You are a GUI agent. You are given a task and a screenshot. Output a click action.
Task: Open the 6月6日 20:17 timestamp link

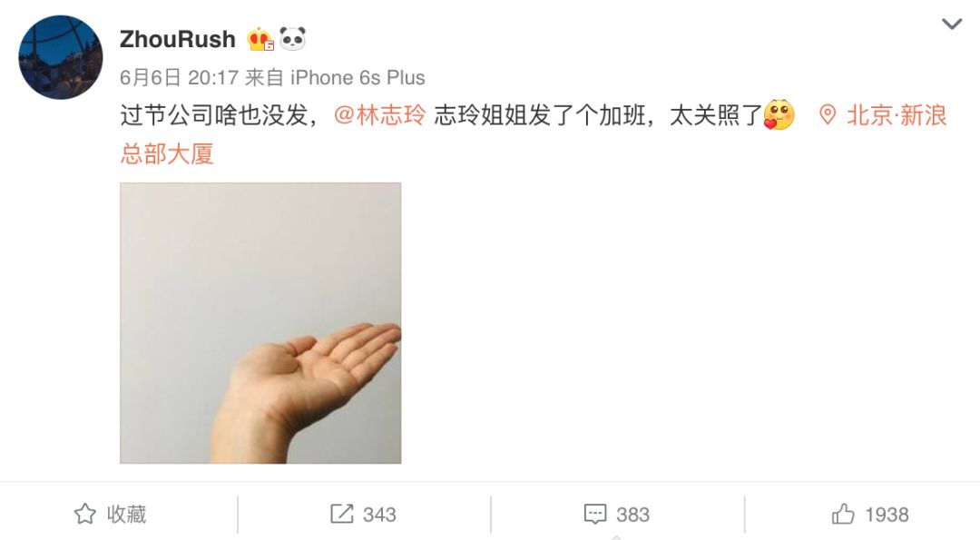[180, 77]
